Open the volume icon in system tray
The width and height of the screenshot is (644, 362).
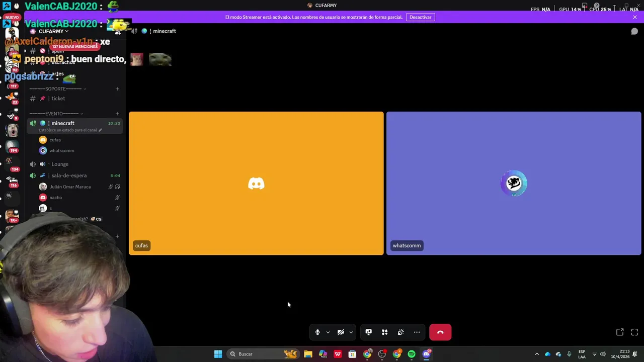(x=603, y=354)
